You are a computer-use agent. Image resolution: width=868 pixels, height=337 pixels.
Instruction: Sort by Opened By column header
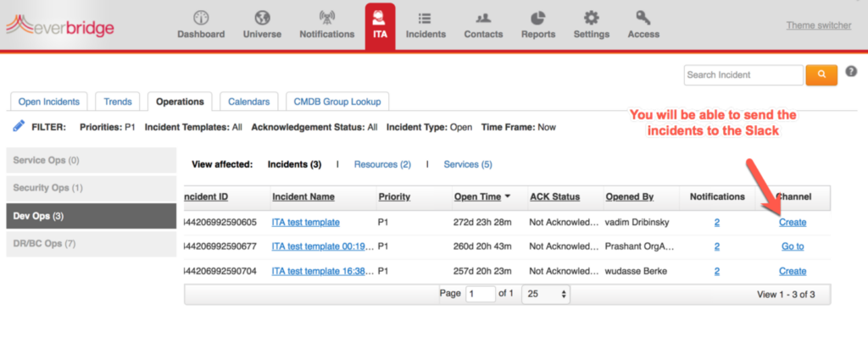click(x=630, y=197)
